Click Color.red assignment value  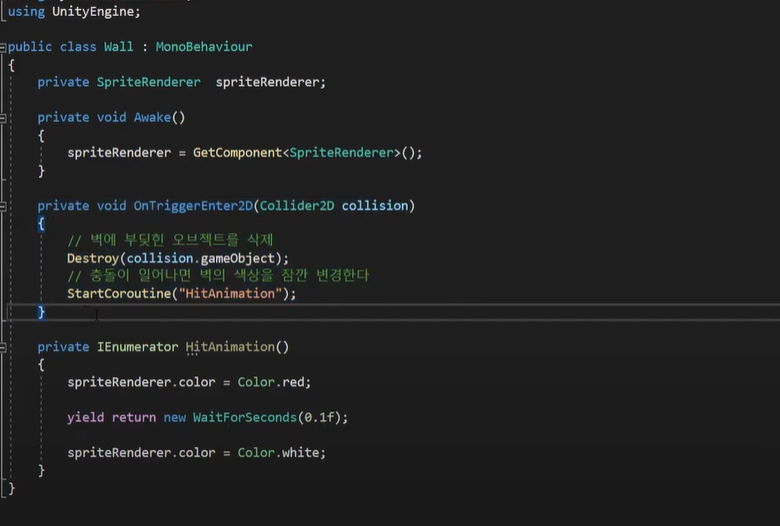(x=271, y=382)
